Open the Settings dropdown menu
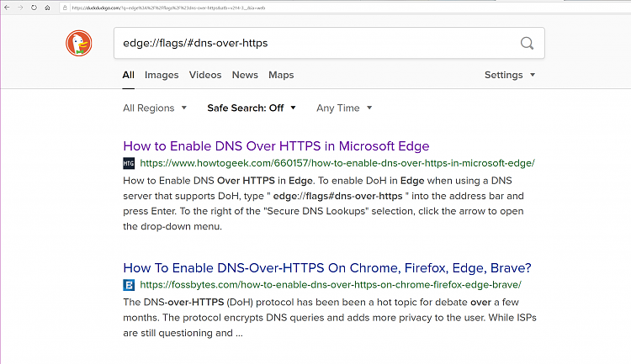This screenshot has height=364, width=631. point(510,75)
